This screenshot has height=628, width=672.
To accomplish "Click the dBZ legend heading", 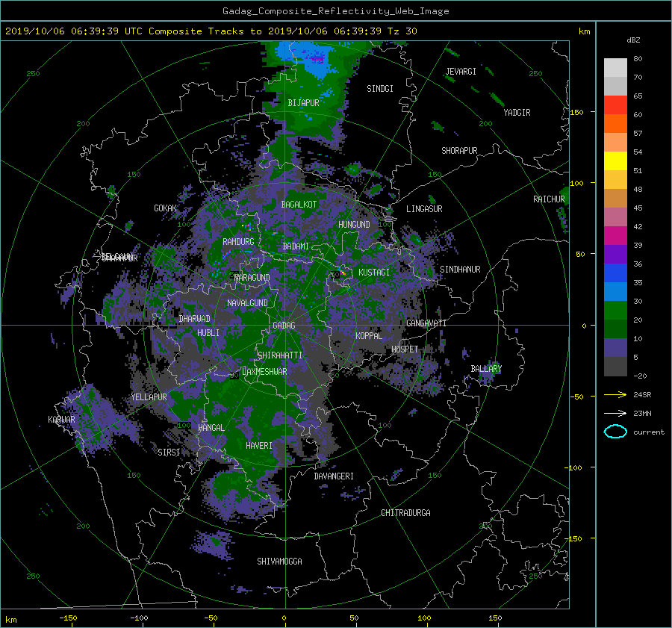I will 633,40.
